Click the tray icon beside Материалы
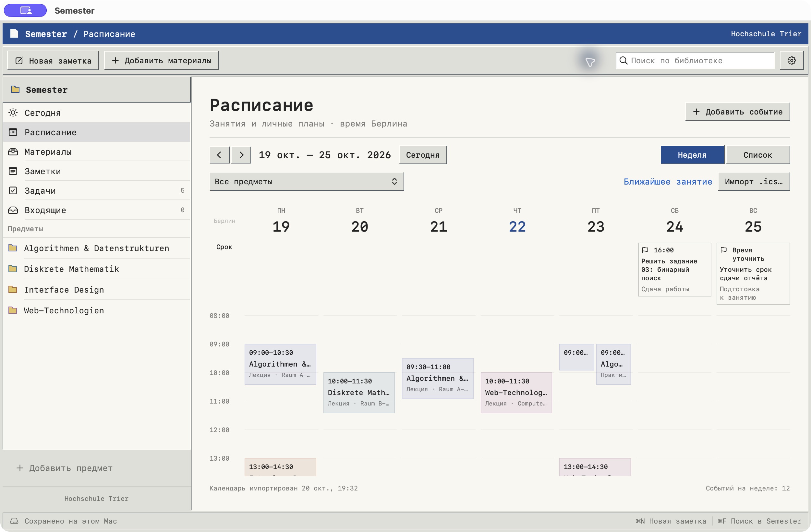811x532 pixels. point(13,152)
